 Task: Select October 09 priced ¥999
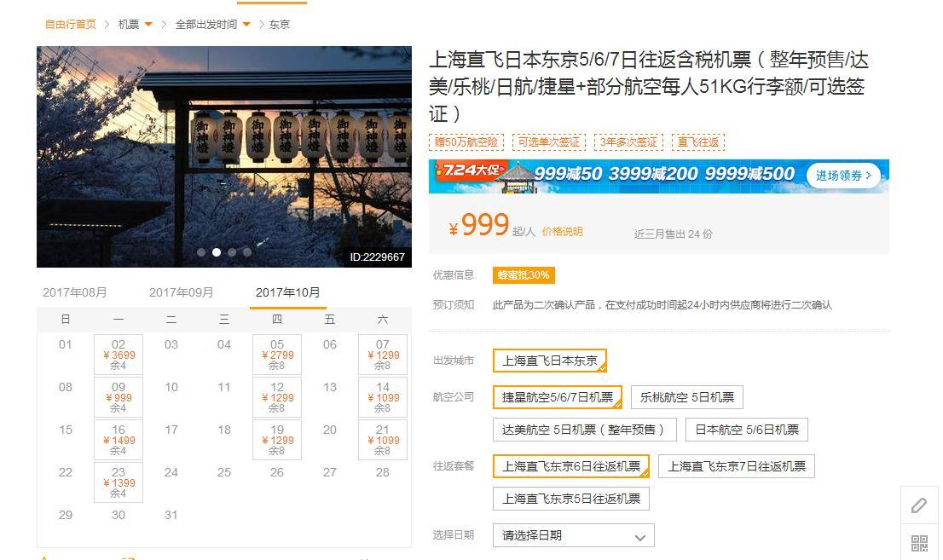point(119,397)
